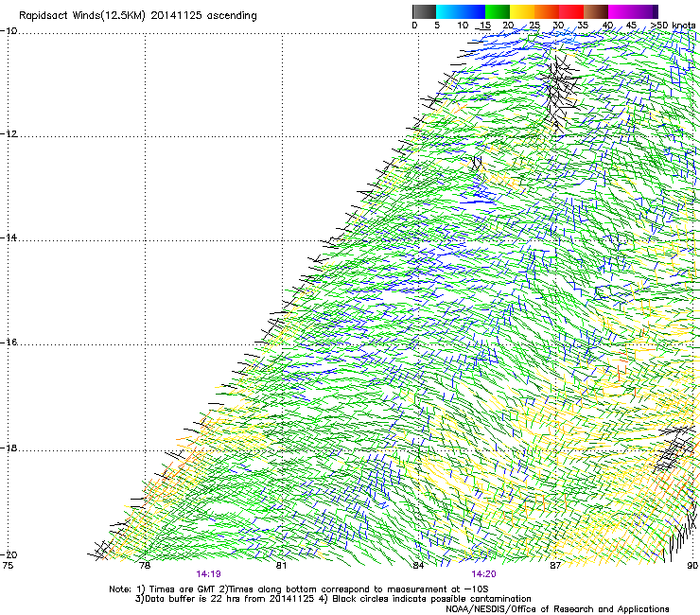Click the '84' longitude axis label
The image size is (700, 615).
418,566
